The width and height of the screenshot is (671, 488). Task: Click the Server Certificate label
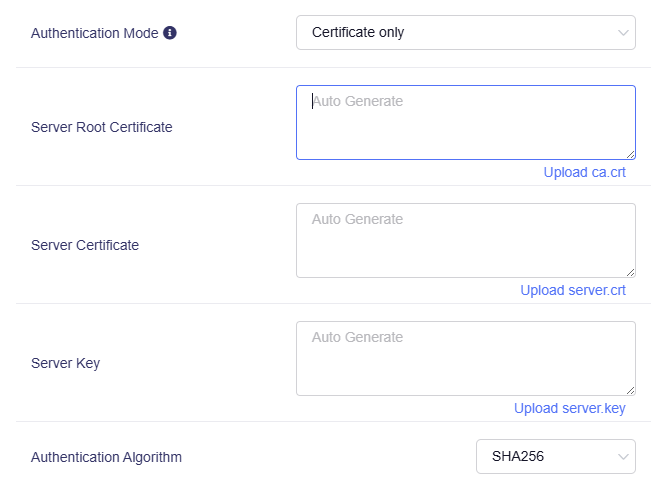85,245
